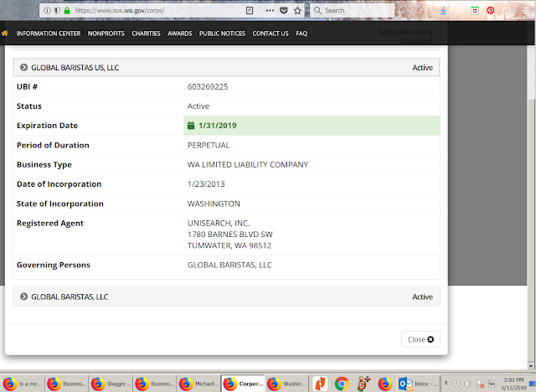The width and height of the screenshot is (536, 392).
Task: Open the thumbs-up app in taskbar
Action: (x=363, y=384)
